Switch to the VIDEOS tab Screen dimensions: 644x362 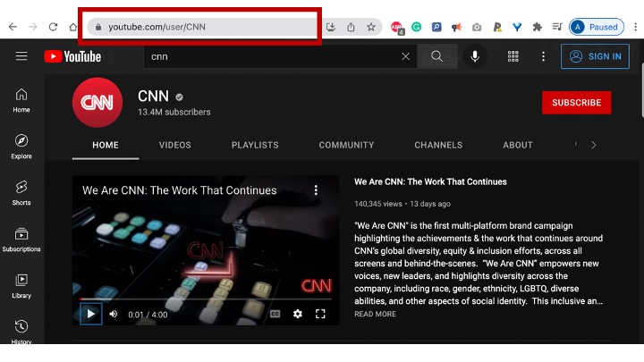point(175,146)
